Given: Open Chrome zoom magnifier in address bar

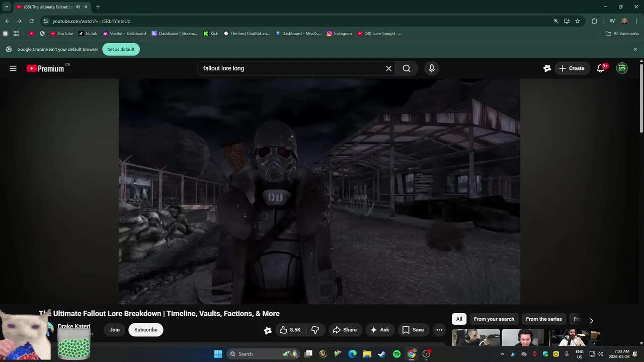Looking at the screenshot, I should [556, 21].
